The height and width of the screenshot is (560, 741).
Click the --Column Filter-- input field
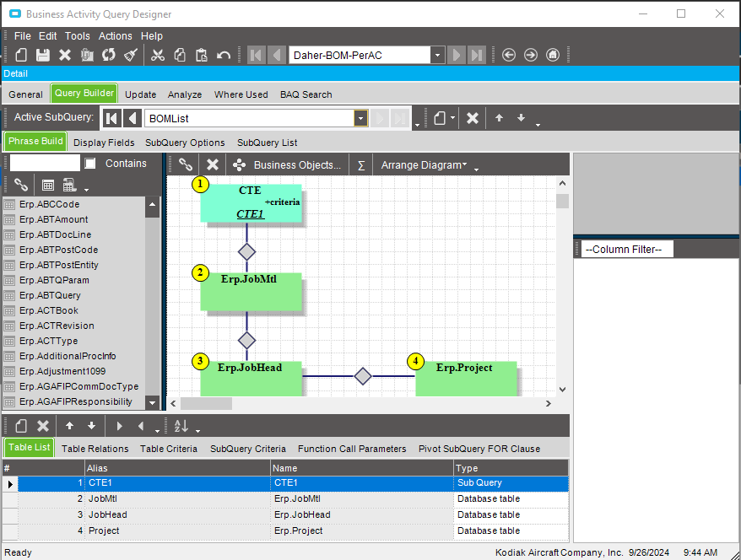tap(626, 249)
